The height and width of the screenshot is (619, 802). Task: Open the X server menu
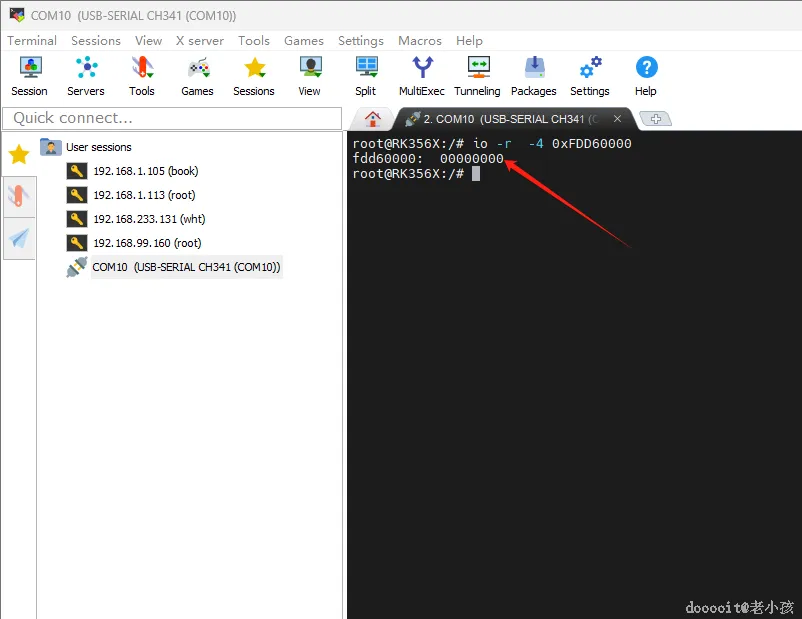(199, 40)
